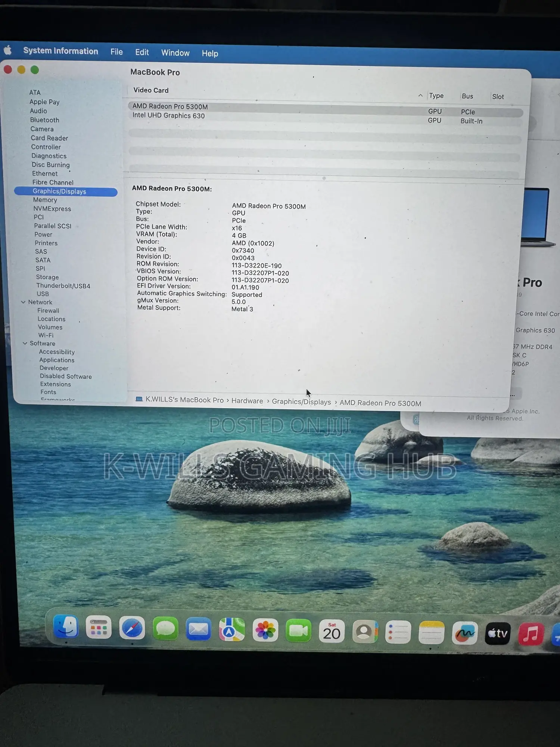Screen dimensions: 560x747
Task: Select Printers in the sidebar
Action: [x=46, y=243]
